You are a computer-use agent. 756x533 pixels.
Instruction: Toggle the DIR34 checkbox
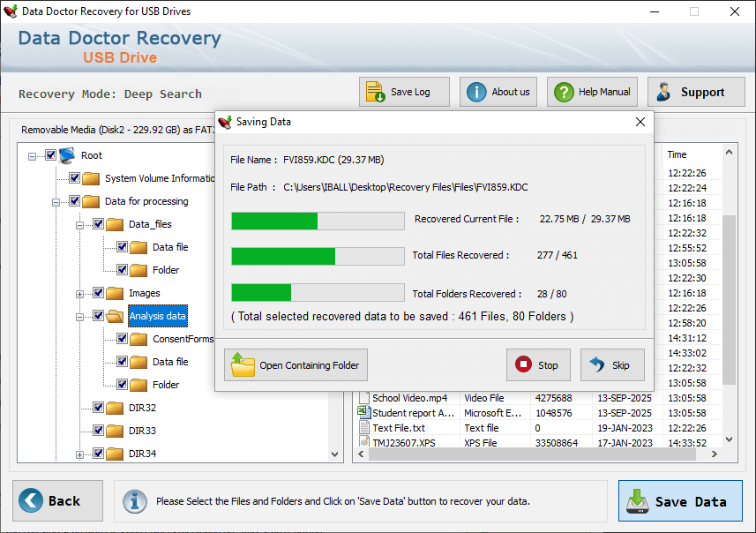coord(98,454)
